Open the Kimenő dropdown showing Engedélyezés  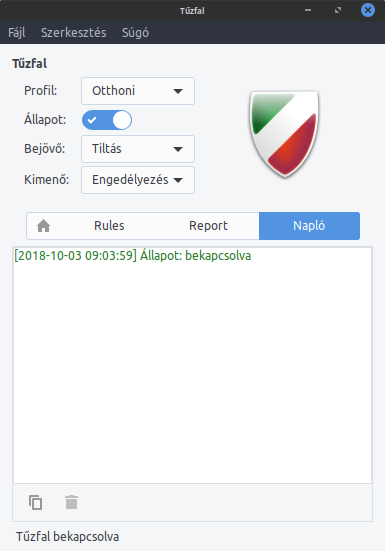coord(138,180)
